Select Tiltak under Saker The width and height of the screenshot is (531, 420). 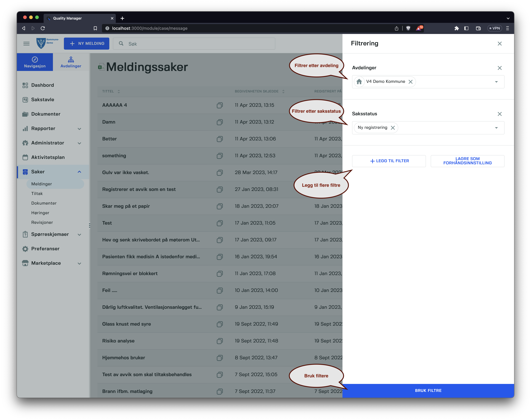[37, 193]
